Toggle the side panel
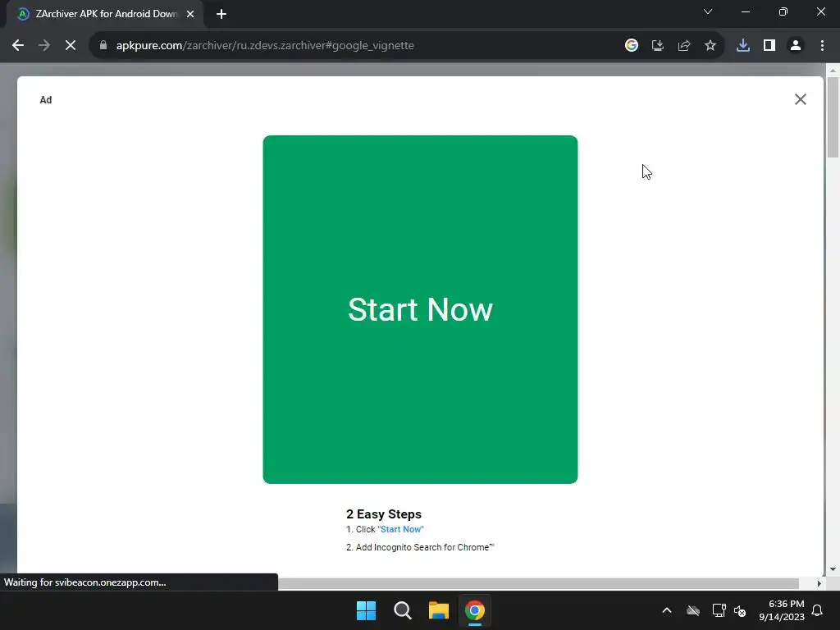This screenshot has height=630, width=840. tap(769, 46)
